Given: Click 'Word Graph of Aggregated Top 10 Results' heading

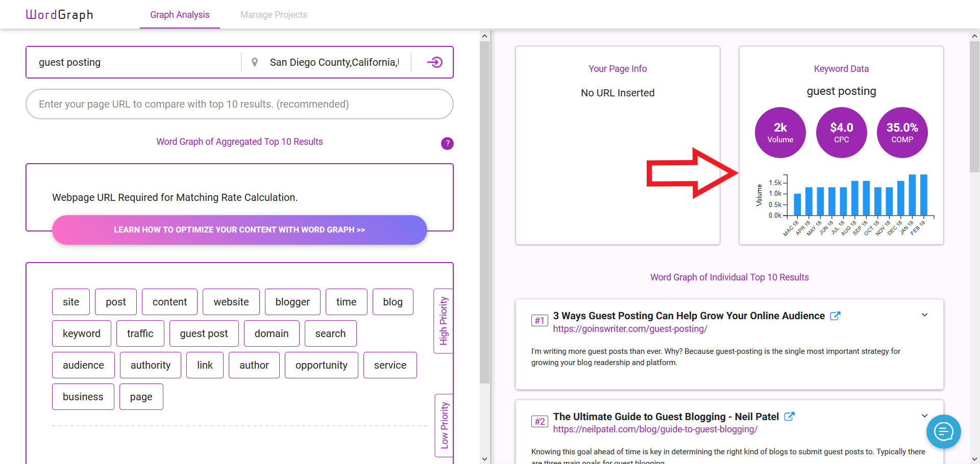Looking at the screenshot, I should 239,142.
